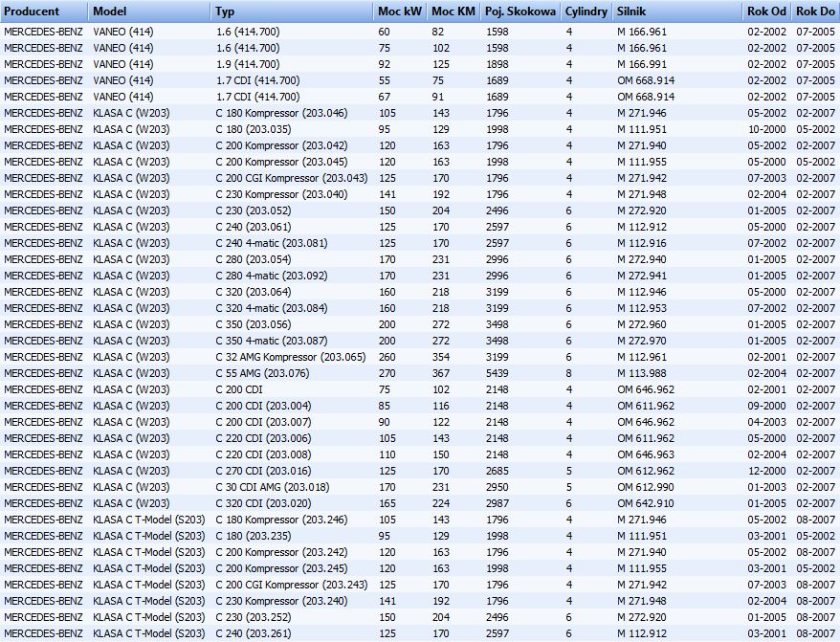
Task: Click the C 230 (203.252) cell
Action: click(254, 617)
